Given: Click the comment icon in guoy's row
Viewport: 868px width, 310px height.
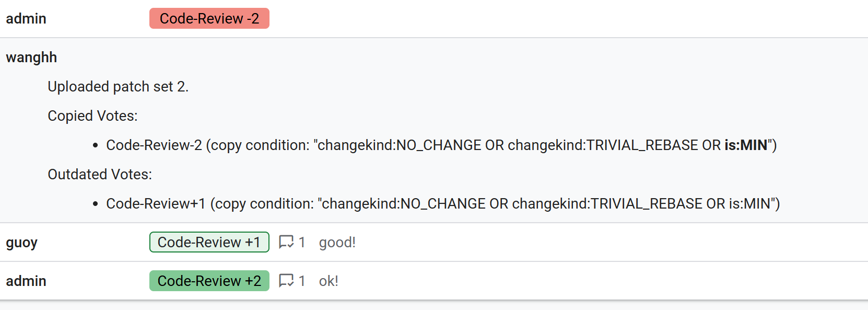Looking at the screenshot, I should [286, 242].
